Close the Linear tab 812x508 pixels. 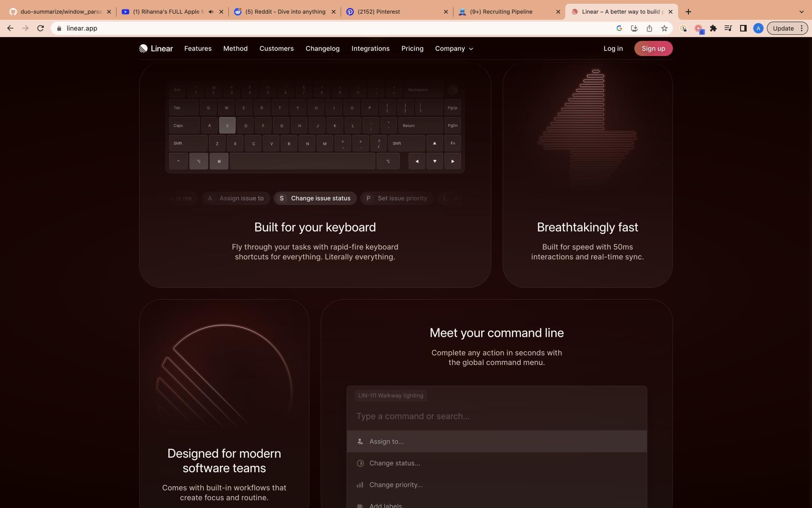671,12
